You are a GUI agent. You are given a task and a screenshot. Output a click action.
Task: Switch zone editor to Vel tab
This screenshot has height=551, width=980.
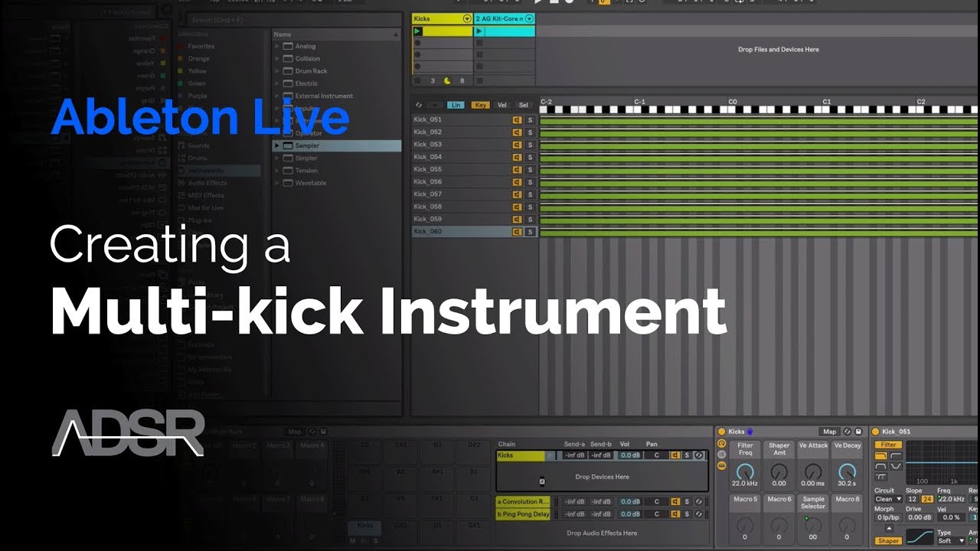coord(502,105)
